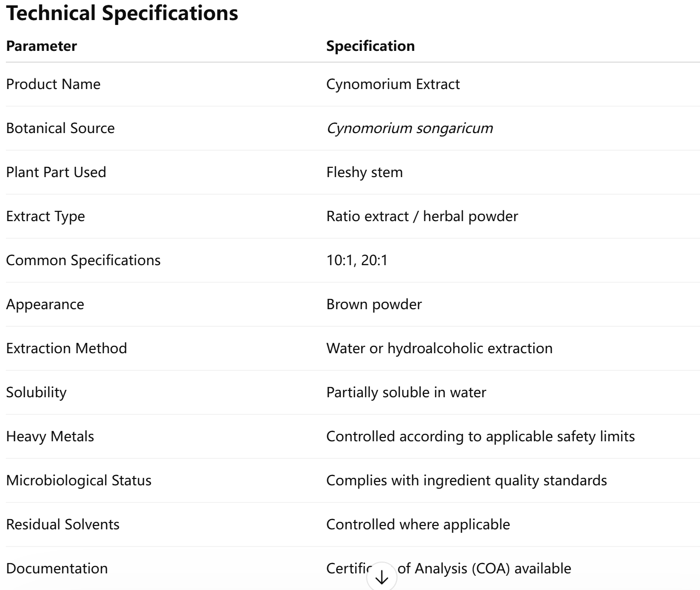Click the Specification column header
This screenshot has width=700, height=590.
click(x=371, y=46)
